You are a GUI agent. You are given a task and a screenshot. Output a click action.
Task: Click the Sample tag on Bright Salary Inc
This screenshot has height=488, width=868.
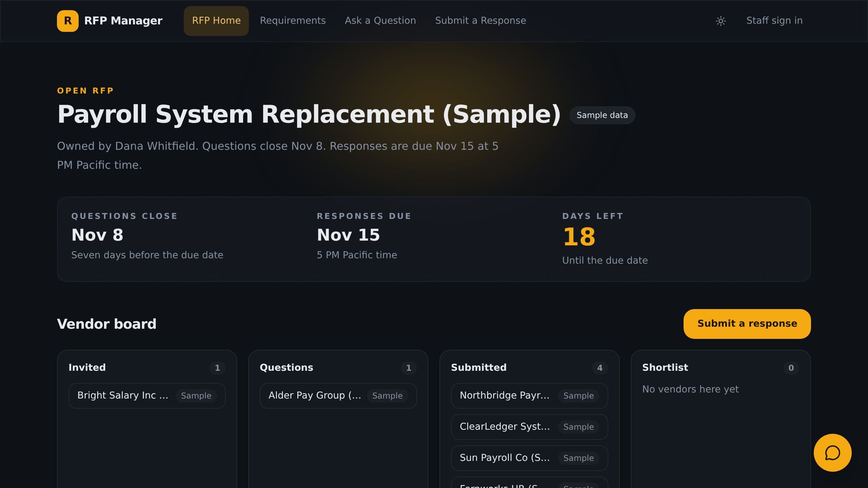click(x=196, y=395)
